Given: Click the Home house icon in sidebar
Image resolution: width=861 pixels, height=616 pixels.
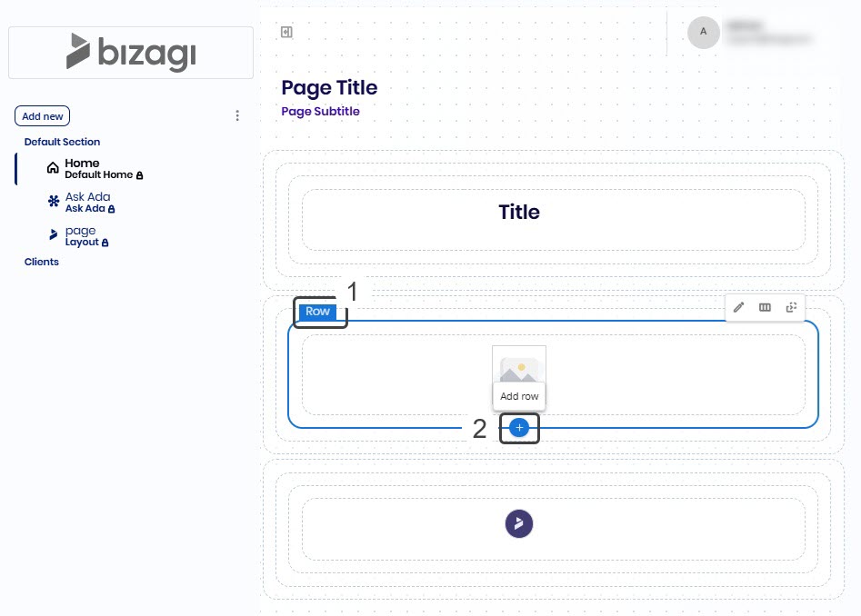Looking at the screenshot, I should click(53, 168).
